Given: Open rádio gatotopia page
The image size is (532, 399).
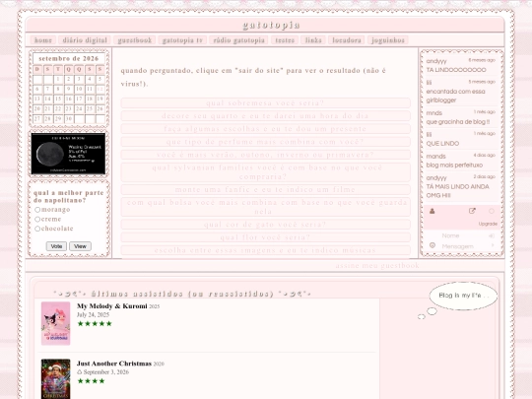Looking at the screenshot, I should pyautogui.click(x=238, y=40).
